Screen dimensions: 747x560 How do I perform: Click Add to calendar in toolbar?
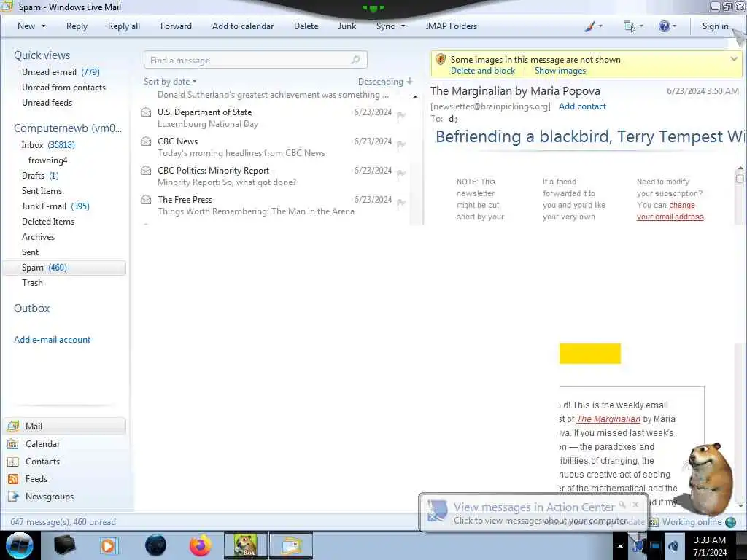tap(243, 26)
